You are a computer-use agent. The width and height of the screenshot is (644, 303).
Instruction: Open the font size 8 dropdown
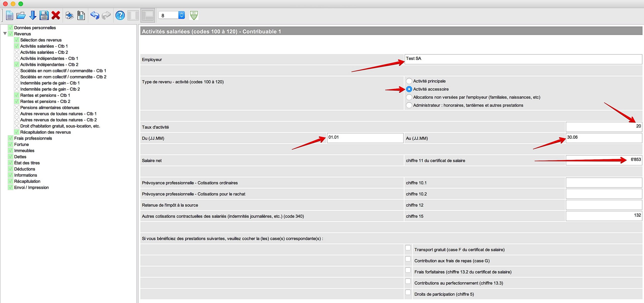coord(182,16)
